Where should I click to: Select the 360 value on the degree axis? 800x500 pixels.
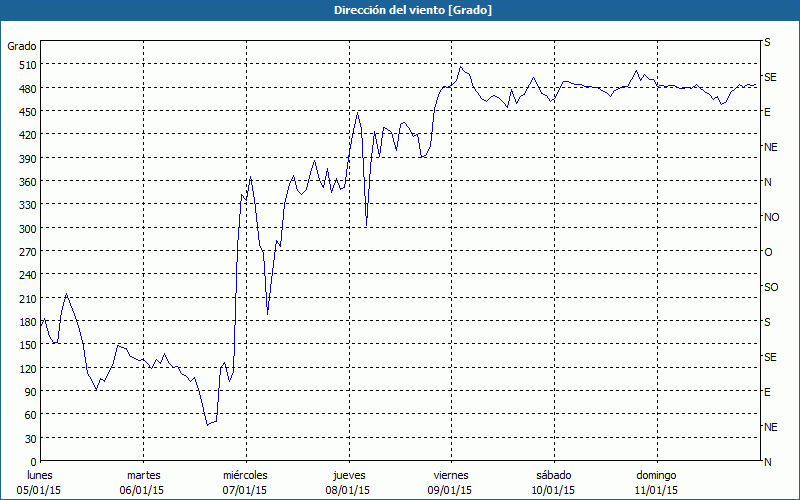click(26, 182)
